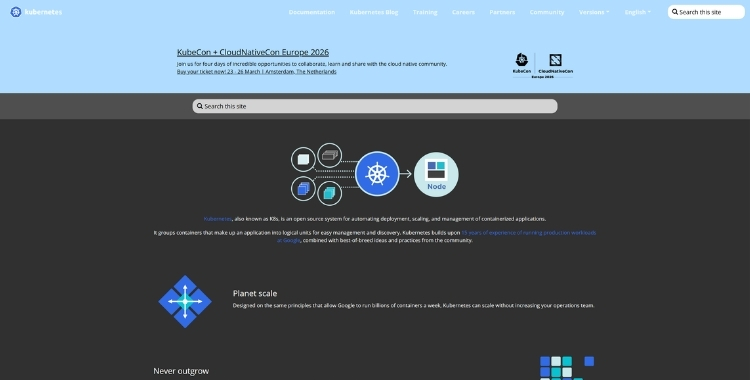Click the Kubernetes logo in header

coord(36,12)
